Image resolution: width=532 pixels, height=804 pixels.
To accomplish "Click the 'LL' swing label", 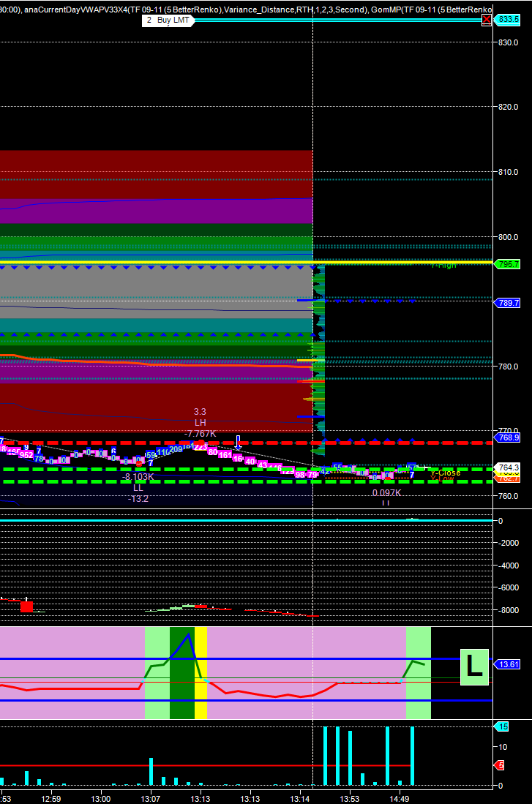I will pos(138,488).
